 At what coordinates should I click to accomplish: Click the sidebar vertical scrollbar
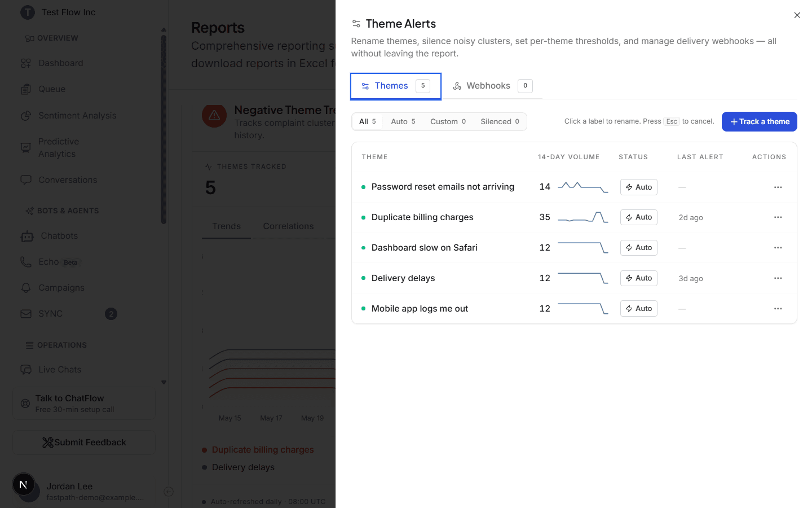tap(164, 130)
